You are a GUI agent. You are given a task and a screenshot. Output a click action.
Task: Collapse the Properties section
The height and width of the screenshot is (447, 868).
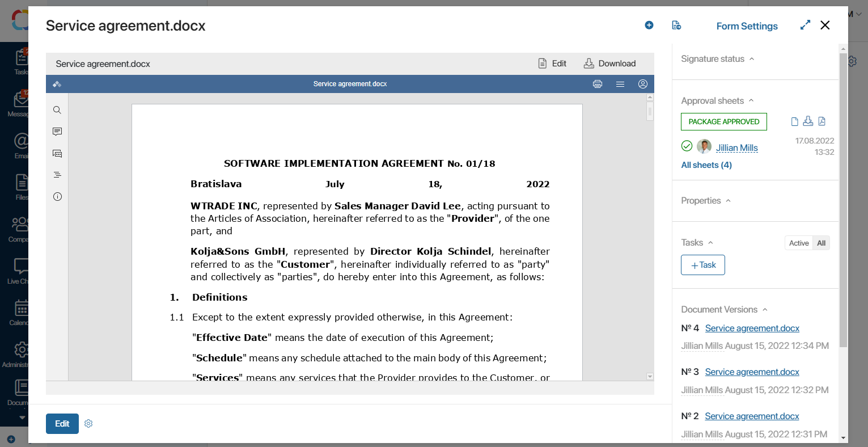click(x=729, y=201)
